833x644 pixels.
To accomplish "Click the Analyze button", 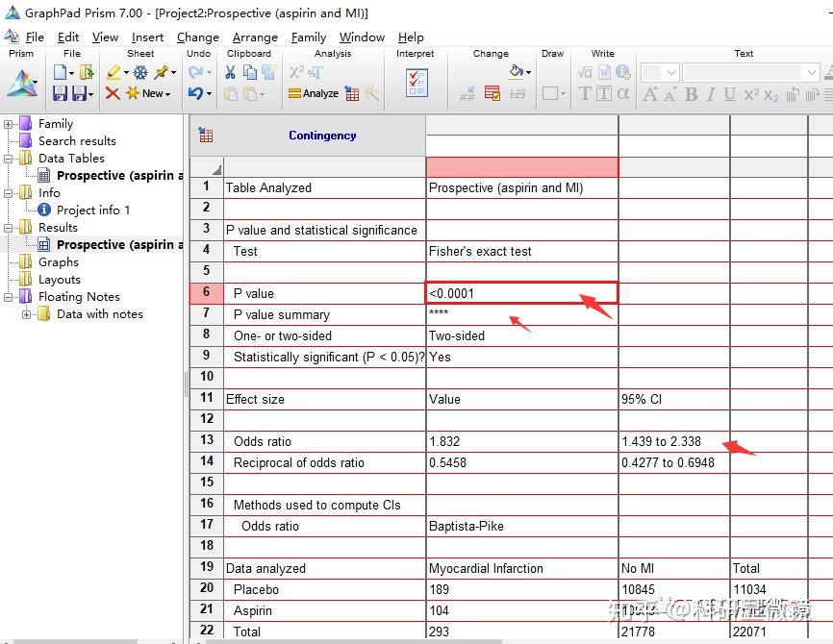I will pyautogui.click(x=314, y=93).
